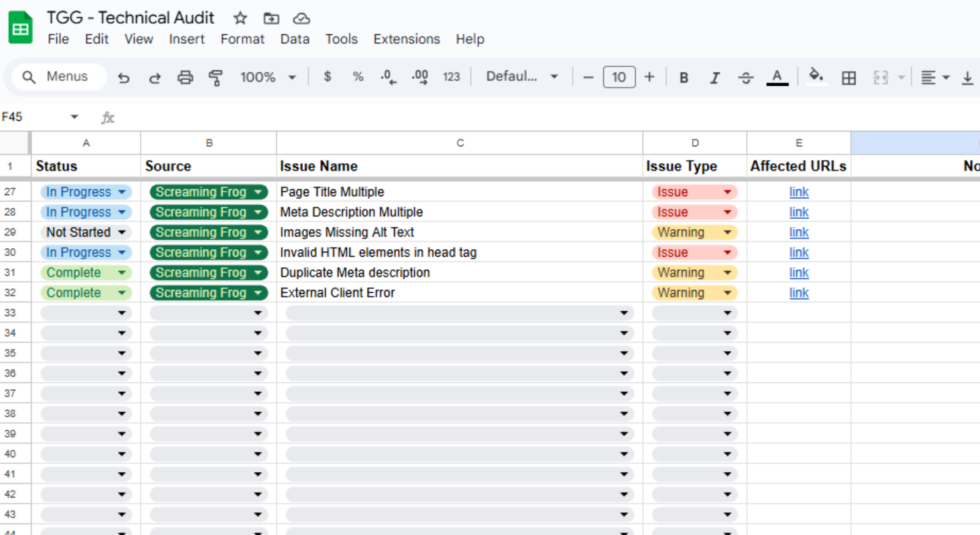Click the Increase decimal places icon
Image resolution: width=980 pixels, height=535 pixels.
pos(420,77)
